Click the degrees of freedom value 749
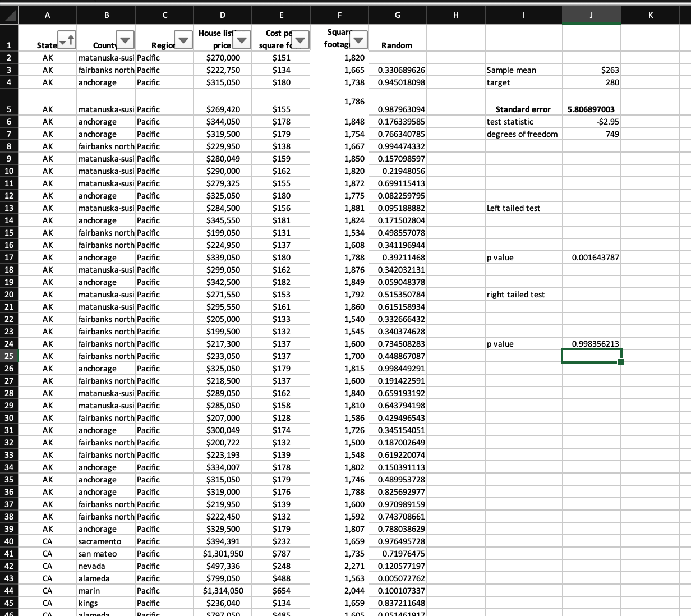Image resolution: width=691 pixels, height=616 pixels. [x=591, y=134]
